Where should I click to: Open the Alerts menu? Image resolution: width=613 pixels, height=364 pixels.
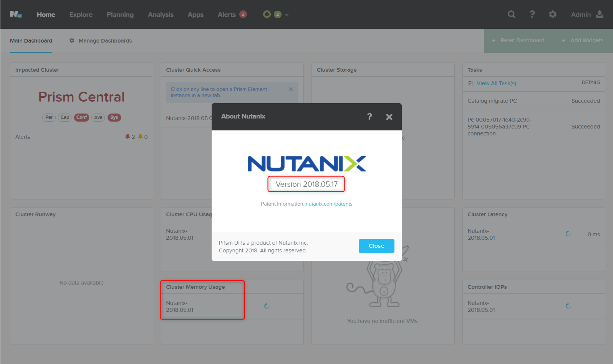[227, 15]
